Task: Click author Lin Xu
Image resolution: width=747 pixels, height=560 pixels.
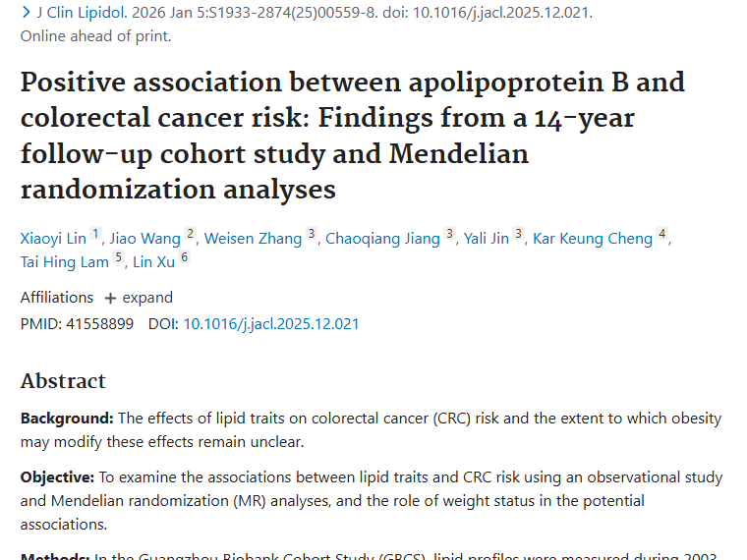Action: pos(154,262)
